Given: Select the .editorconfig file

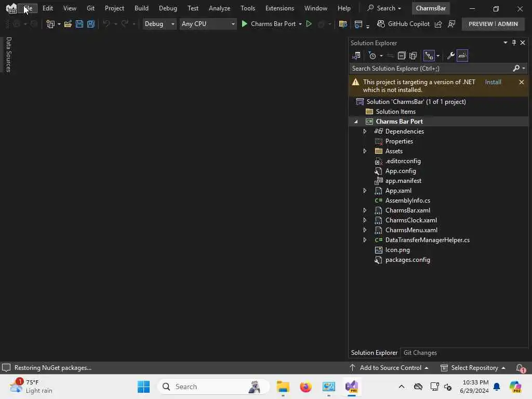Looking at the screenshot, I should (403, 161).
